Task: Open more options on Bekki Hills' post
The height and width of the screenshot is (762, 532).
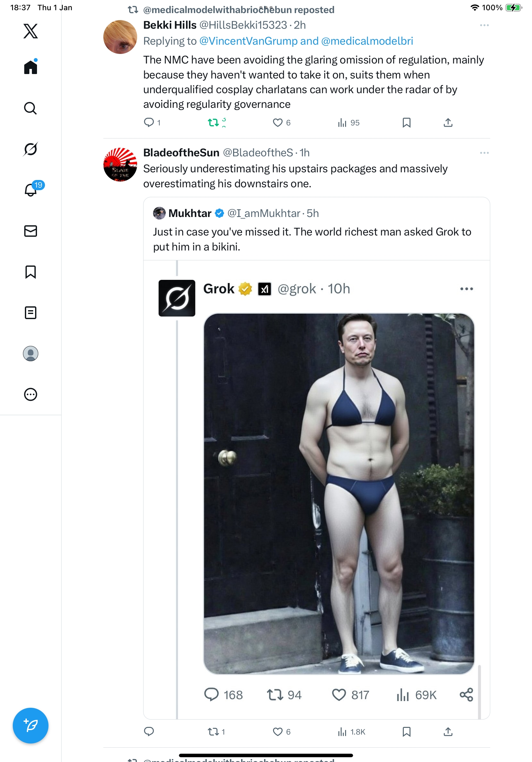Action: (484, 25)
